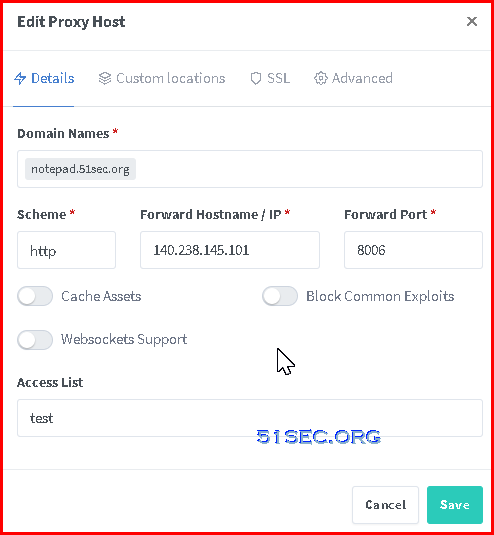Click the layers icon beside Custom locations
Screen dimensions: 494x535
[105, 78]
